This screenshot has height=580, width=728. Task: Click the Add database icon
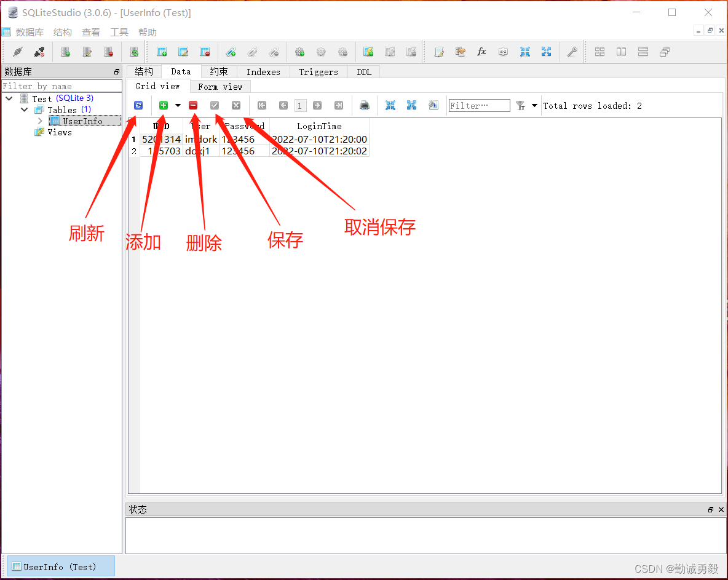(x=65, y=52)
